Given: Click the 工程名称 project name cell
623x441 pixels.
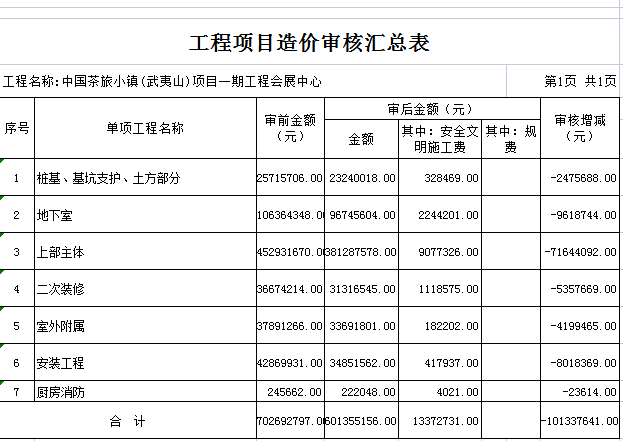Looking at the screenshot, I should 253,81.
